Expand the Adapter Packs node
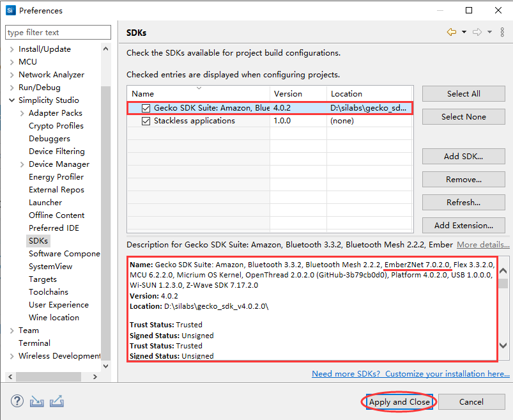The image size is (513, 420). [x=22, y=113]
